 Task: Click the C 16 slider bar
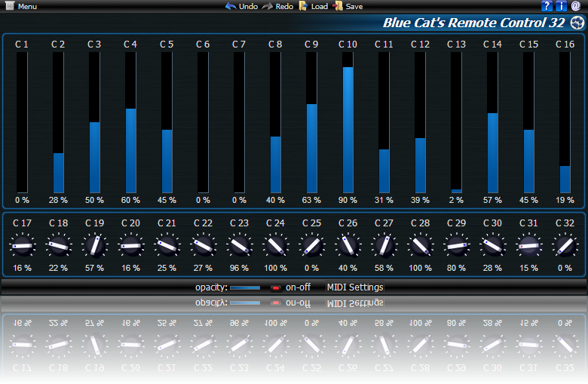pyautogui.click(x=565, y=122)
